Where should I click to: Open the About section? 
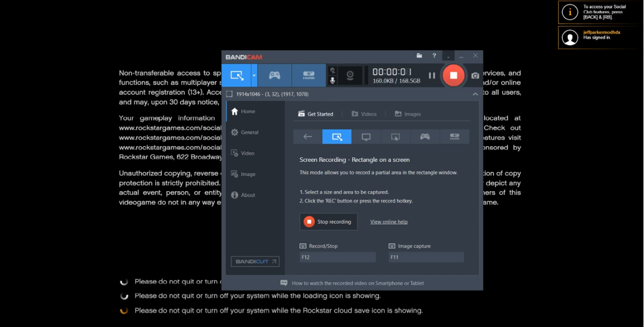255,195
